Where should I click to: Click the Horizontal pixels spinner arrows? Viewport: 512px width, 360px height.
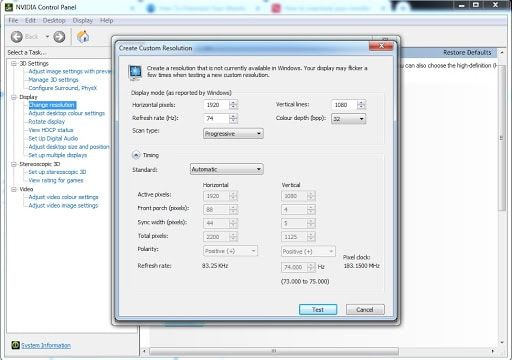coord(233,105)
